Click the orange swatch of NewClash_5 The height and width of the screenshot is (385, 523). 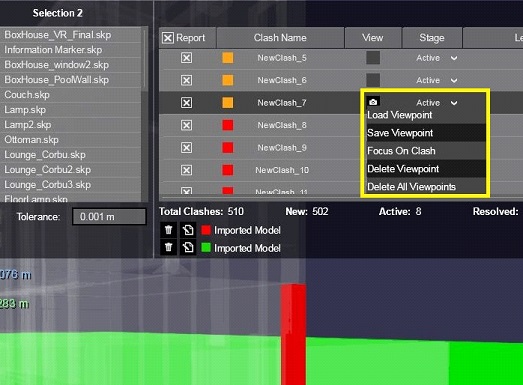[x=228, y=58]
